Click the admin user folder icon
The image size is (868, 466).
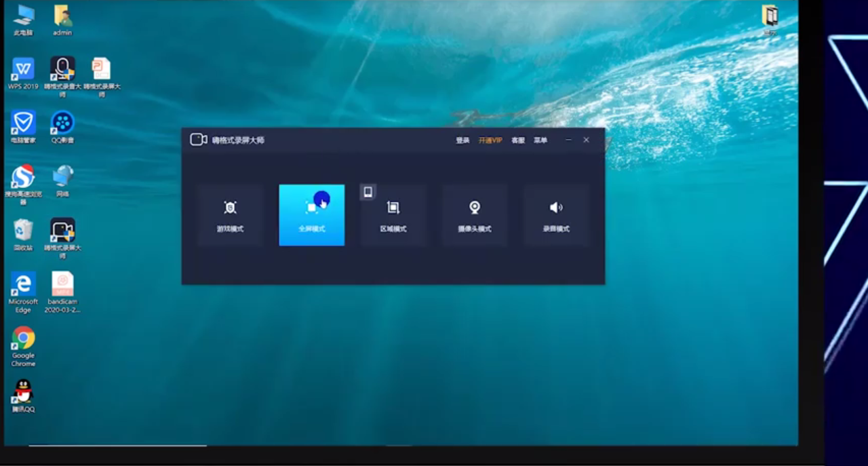[62, 20]
